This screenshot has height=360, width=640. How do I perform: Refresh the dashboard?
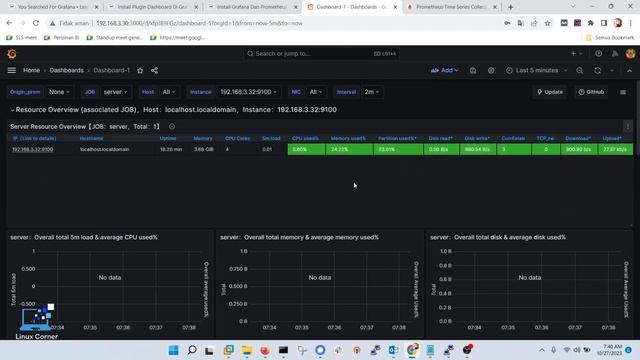tap(598, 70)
